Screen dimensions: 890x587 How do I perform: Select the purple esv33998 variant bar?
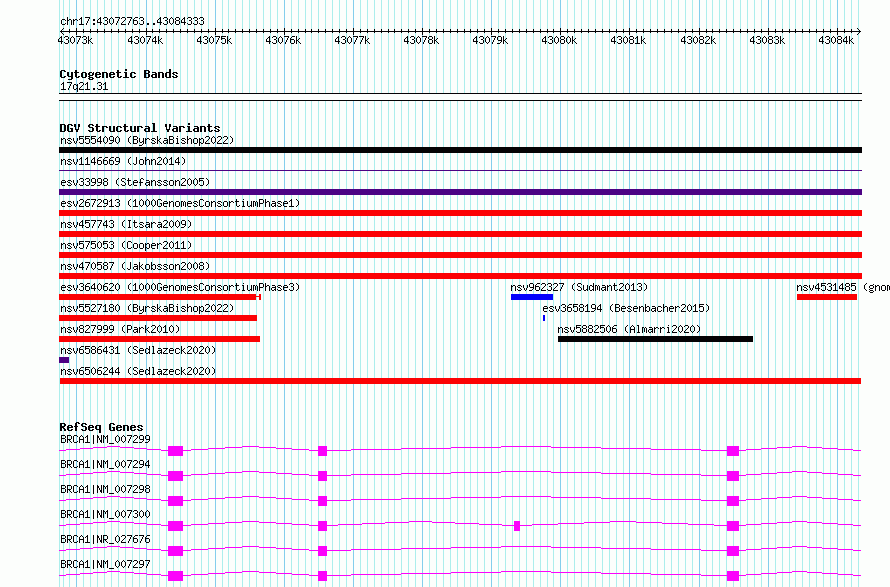coord(460,192)
